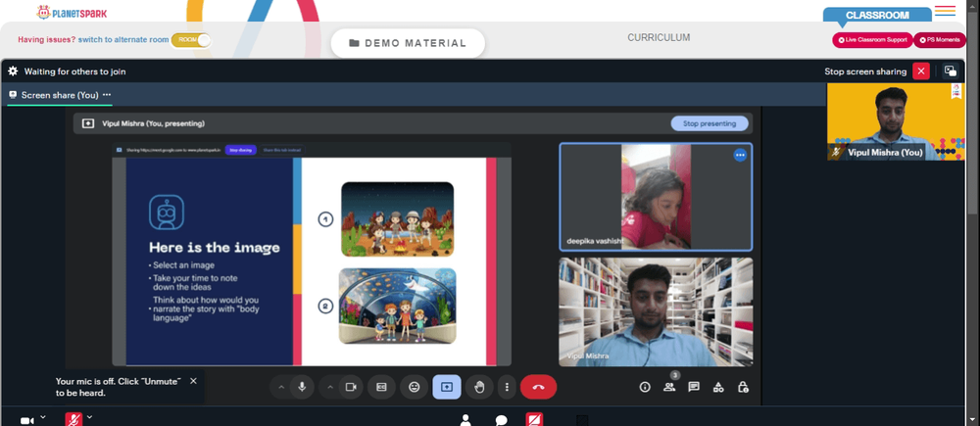The height and width of the screenshot is (426, 980).
Task: Dismiss the mic is off notification
Action: click(193, 381)
